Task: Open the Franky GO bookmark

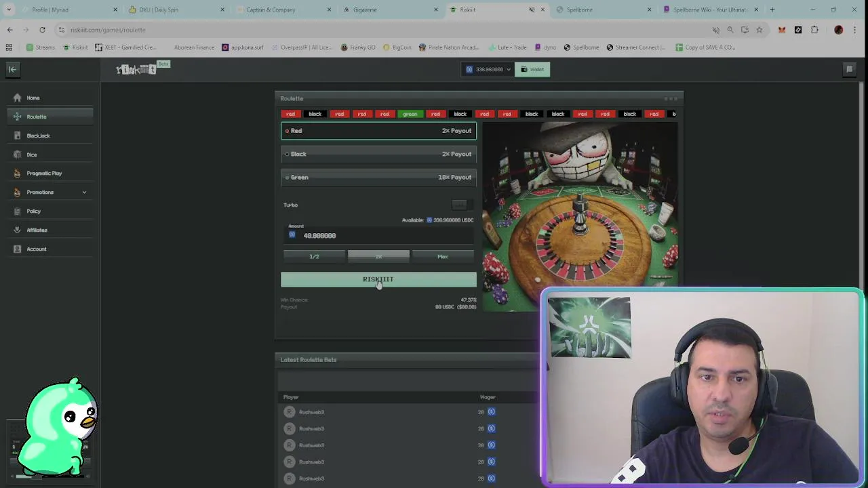Action: [x=358, y=47]
